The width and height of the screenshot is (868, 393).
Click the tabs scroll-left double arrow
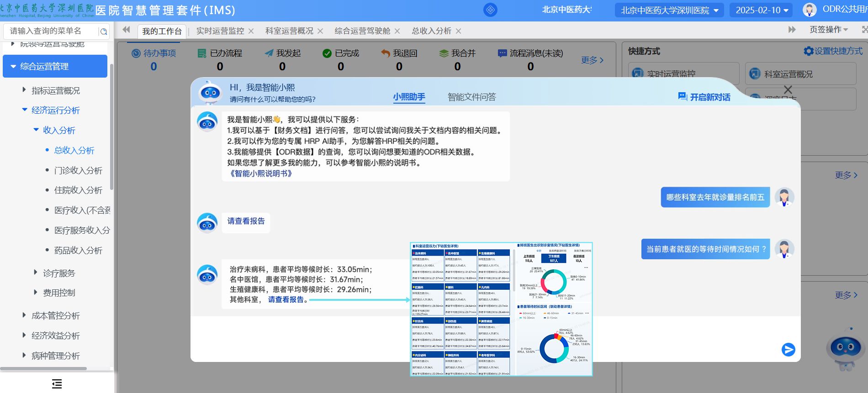coord(127,30)
